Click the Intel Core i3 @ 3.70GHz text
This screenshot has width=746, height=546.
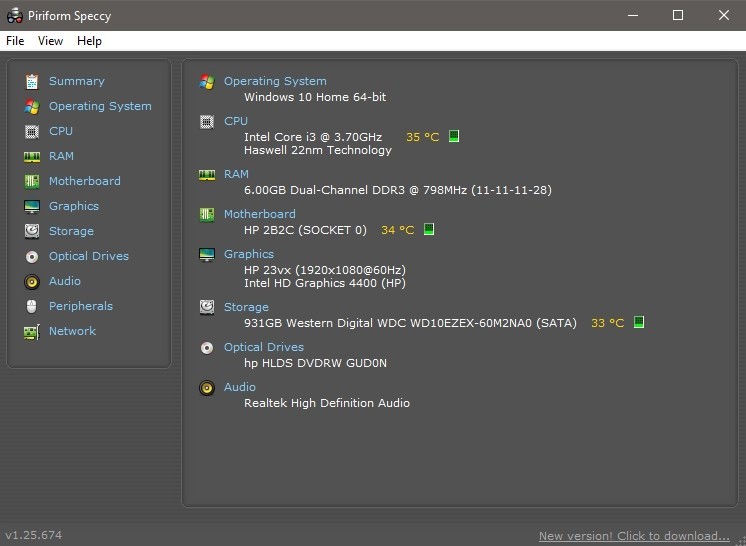[313, 137]
